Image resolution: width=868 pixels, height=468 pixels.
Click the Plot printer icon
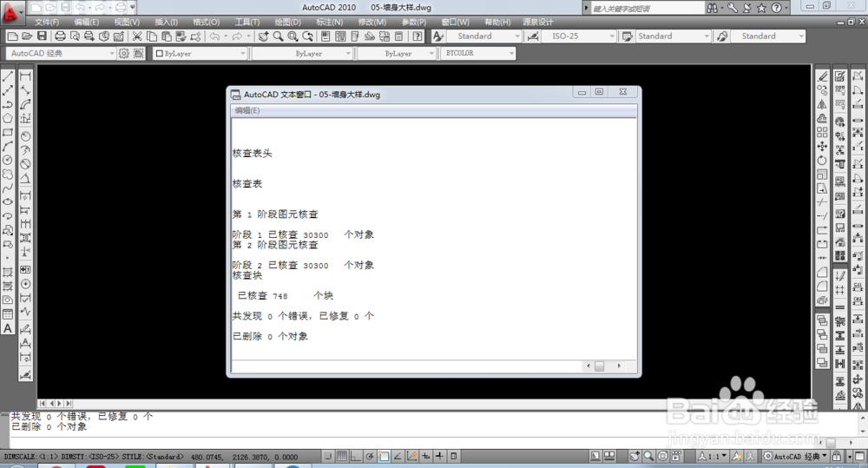click(x=60, y=36)
